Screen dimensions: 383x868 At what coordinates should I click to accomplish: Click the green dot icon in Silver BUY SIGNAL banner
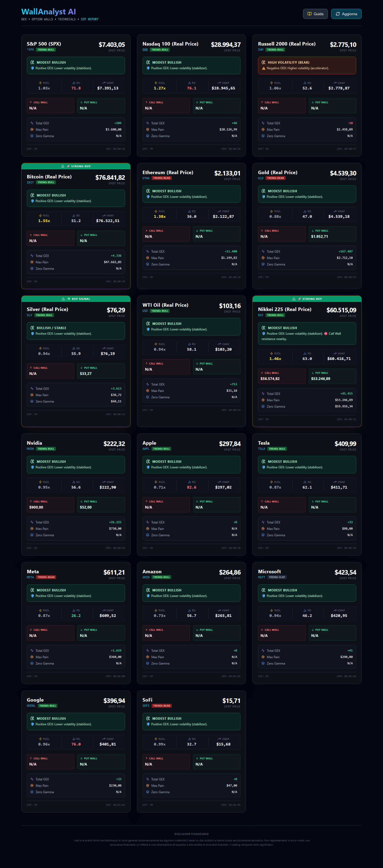(x=69, y=299)
